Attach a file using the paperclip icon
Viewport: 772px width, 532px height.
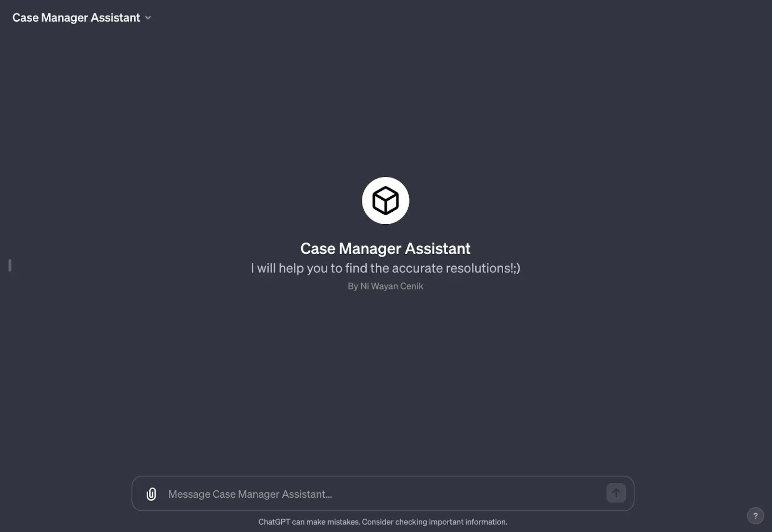pos(151,494)
